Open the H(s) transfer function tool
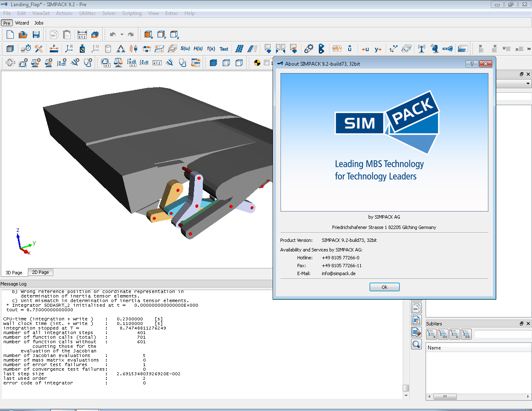 point(198,49)
